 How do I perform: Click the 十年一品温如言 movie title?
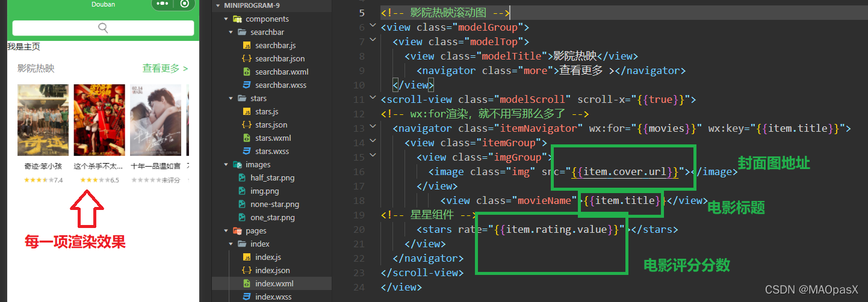[x=155, y=166]
